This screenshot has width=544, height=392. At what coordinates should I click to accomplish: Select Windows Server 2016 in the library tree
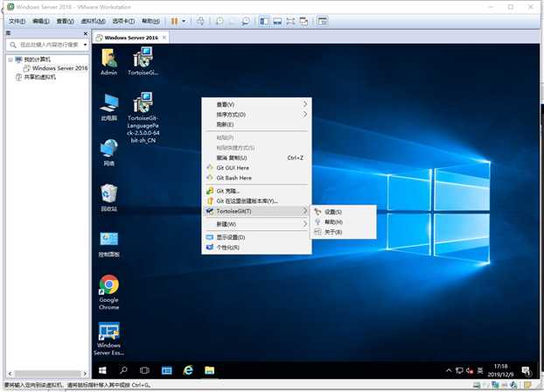55,68
